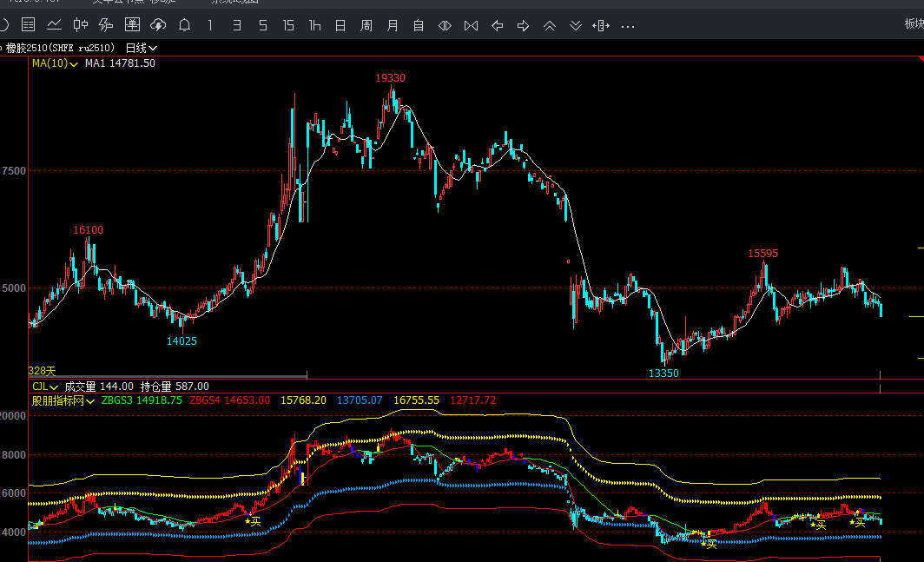Click the double down chevron icon
The width and height of the screenshot is (924, 562).
point(576,26)
